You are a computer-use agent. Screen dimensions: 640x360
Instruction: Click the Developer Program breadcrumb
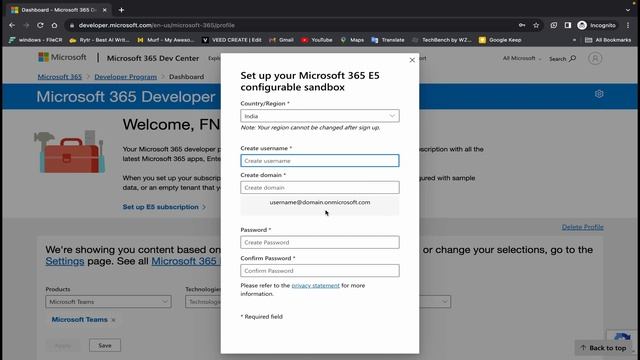coord(125,77)
